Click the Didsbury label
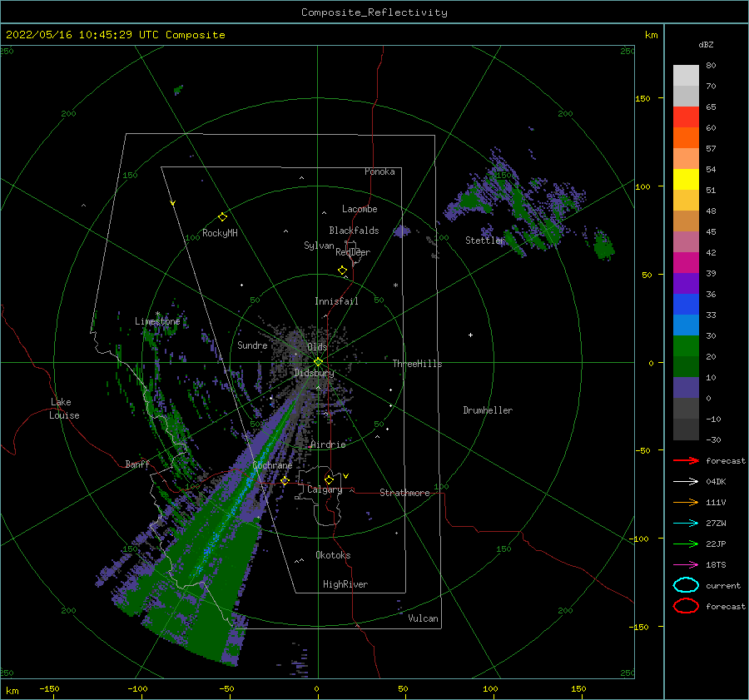Screen dimensions: 749x700 [x=314, y=373]
